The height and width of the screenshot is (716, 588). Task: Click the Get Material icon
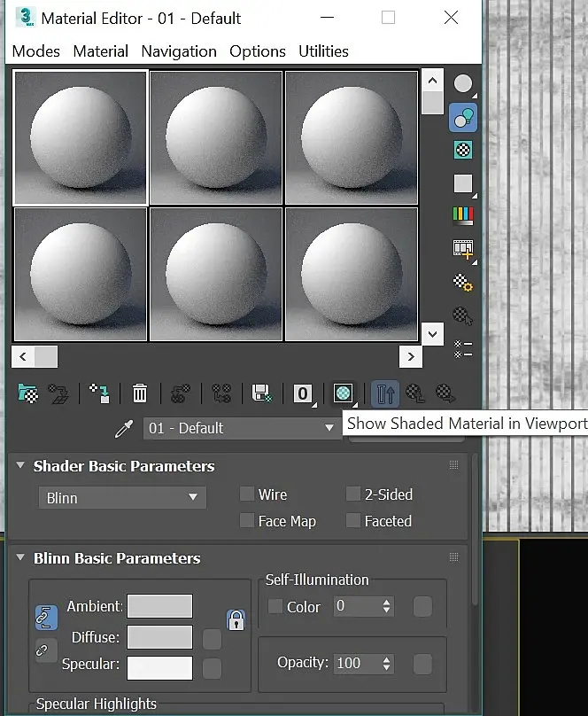pyautogui.click(x=28, y=393)
